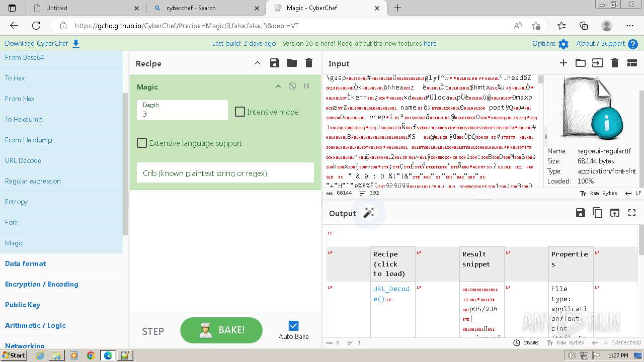Screen dimensions: 644x362
Task: Click the version 10 build notice
Action: click(324, 44)
